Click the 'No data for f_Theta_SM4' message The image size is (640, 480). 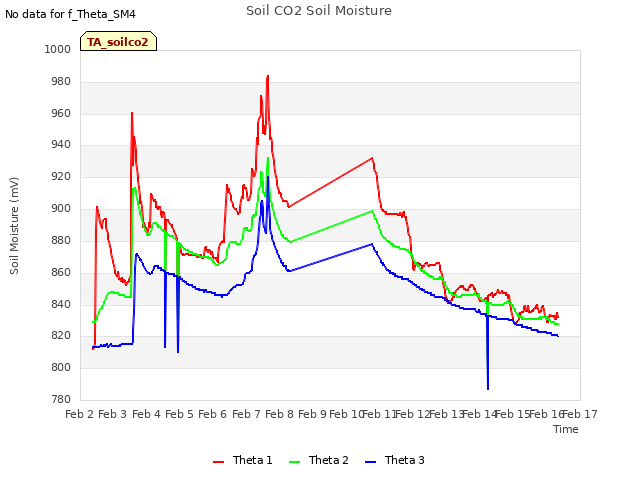pyautogui.click(x=70, y=14)
